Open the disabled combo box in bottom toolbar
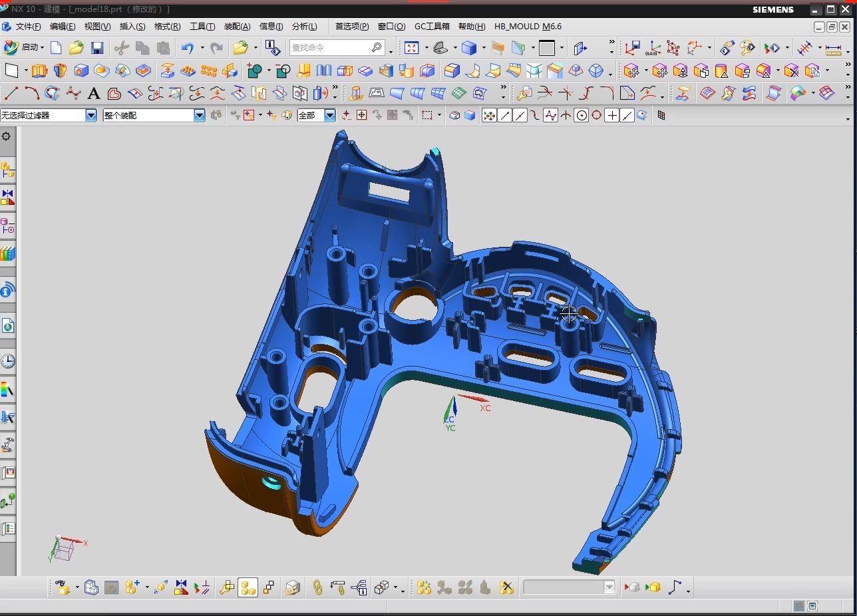 pos(569,587)
